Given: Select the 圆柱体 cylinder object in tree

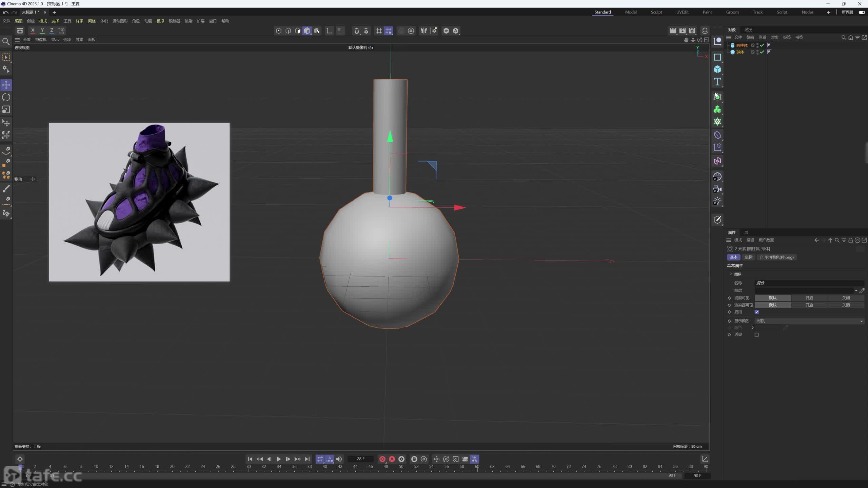Looking at the screenshot, I should point(742,45).
